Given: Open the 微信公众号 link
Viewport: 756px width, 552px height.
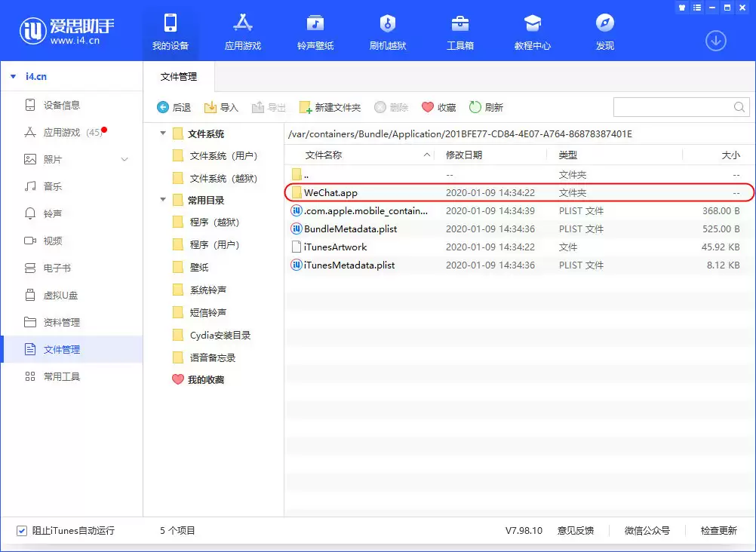Looking at the screenshot, I should tap(647, 530).
